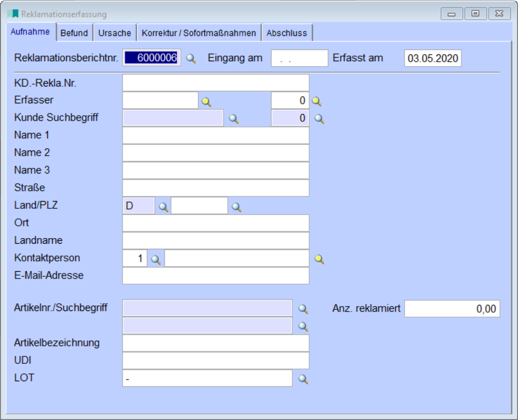Click magnifier beside Kontaktperson number field
This screenshot has width=518, height=420.
156,259
